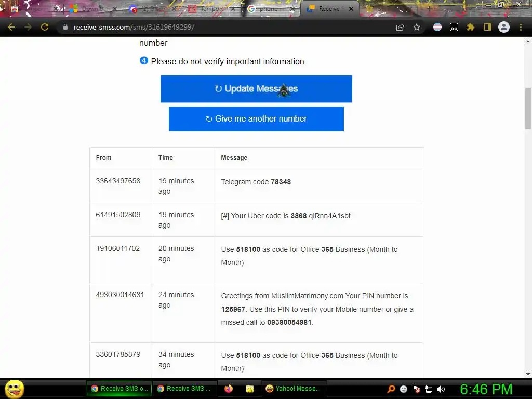Share this page icon in address bar
This screenshot has height=399, width=532.
click(400, 28)
